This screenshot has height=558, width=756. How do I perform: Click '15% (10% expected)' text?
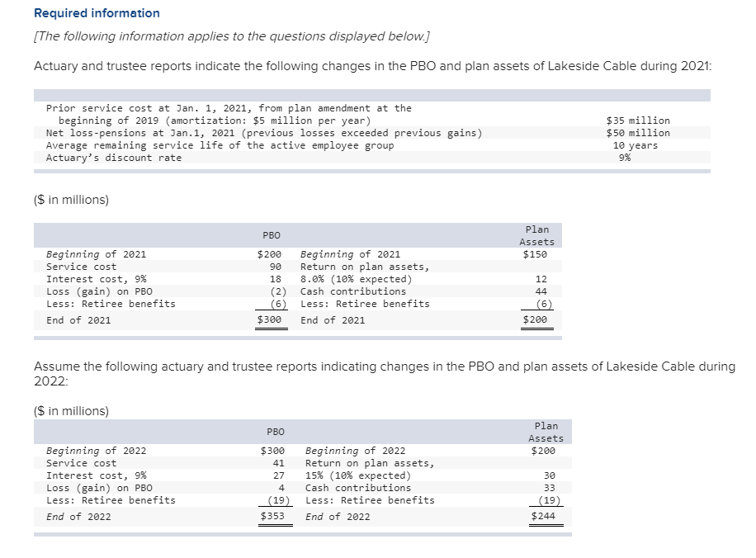pyautogui.click(x=358, y=476)
